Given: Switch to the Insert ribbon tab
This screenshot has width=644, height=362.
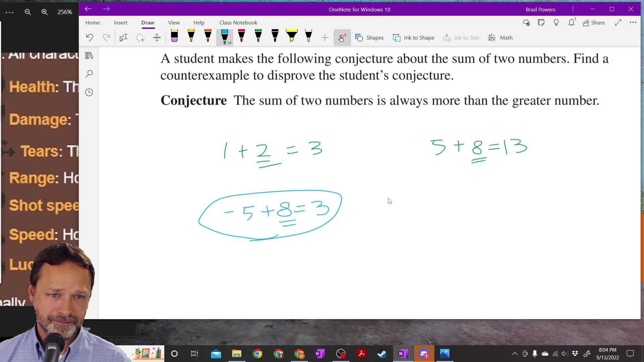Looking at the screenshot, I should coord(120,22).
